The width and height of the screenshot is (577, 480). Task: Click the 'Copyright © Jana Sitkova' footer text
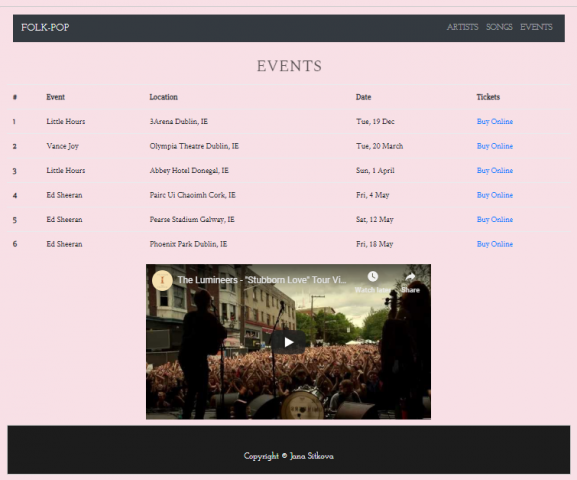[288, 456]
